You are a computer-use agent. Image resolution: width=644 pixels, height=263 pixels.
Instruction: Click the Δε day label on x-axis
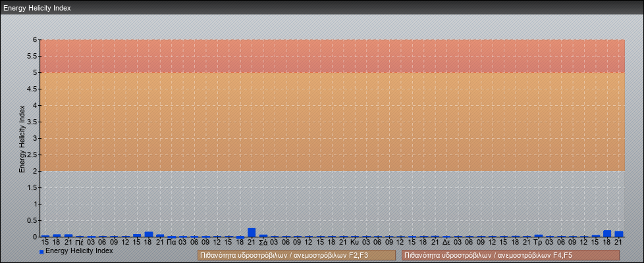447,242
